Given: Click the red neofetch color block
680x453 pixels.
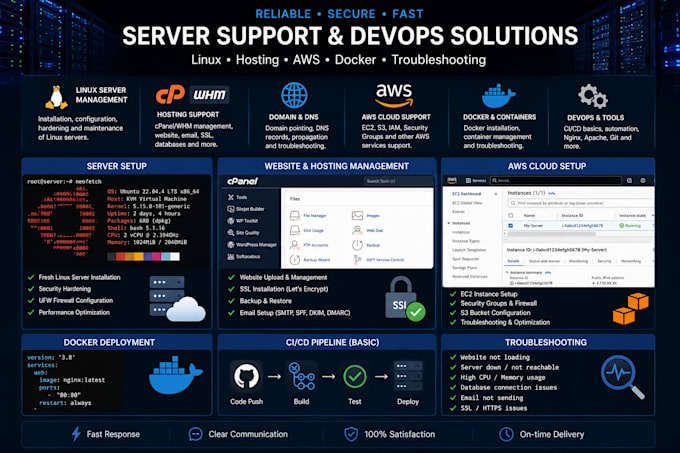Looking at the screenshot, I should (x=119, y=257).
